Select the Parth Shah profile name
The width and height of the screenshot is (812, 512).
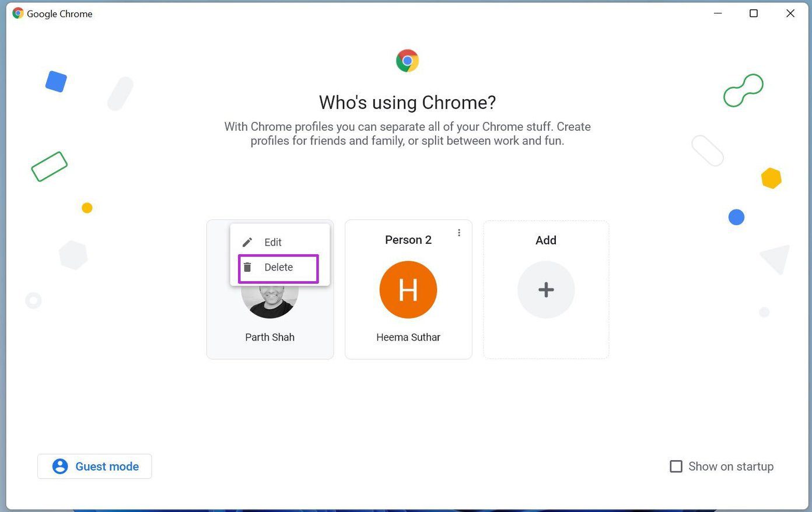[x=269, y=337]
